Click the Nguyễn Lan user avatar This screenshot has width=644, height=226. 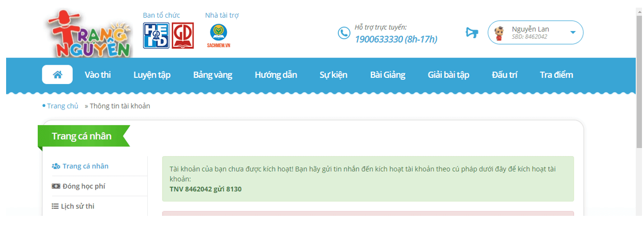tap(500, 33)
